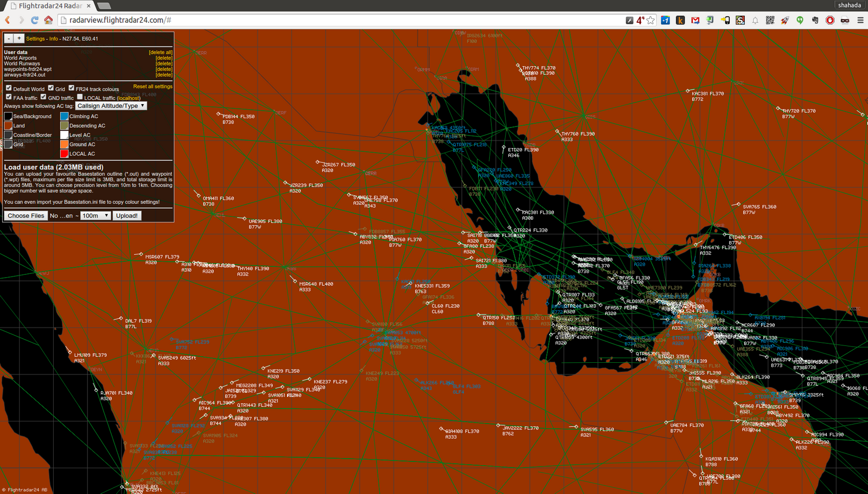
Task: Open the 100m precision dropdown
Action: (95, 216)
